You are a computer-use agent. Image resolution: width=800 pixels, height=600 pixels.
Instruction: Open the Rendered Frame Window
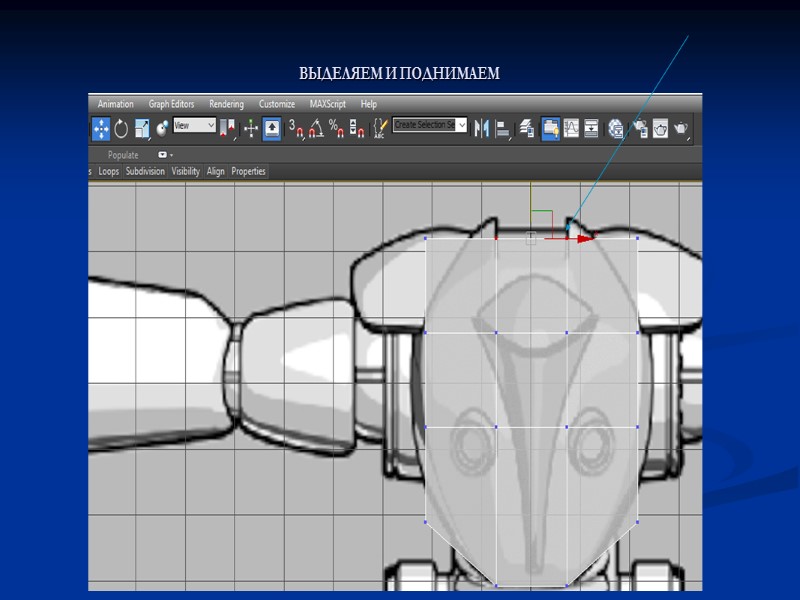pos(660,129)
